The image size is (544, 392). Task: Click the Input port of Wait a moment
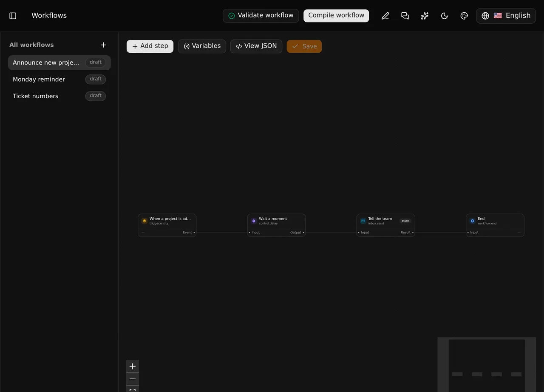click(x=249, y=233)
